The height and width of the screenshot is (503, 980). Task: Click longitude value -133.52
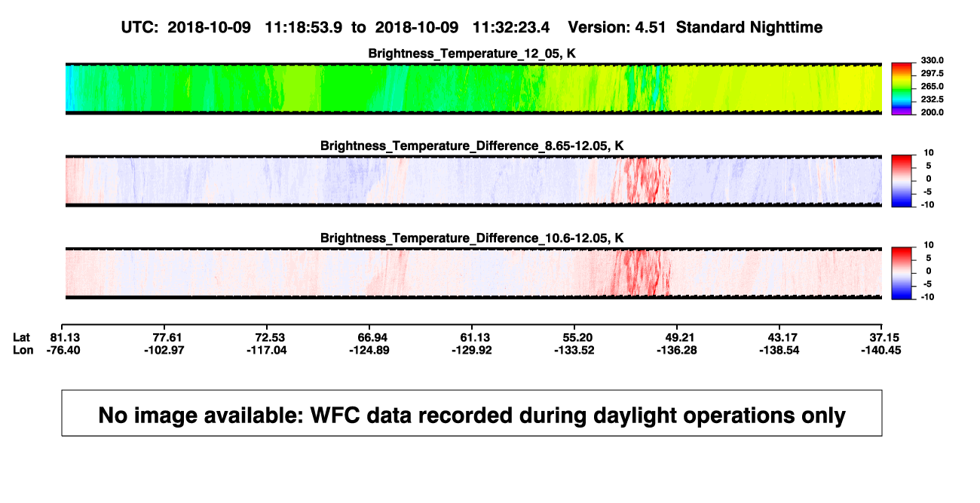576,350
